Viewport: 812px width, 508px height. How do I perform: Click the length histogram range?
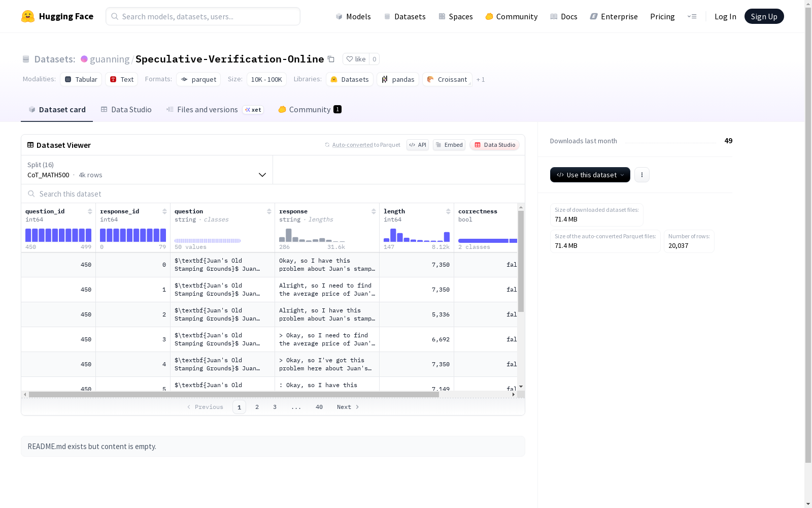click(417, 235)
